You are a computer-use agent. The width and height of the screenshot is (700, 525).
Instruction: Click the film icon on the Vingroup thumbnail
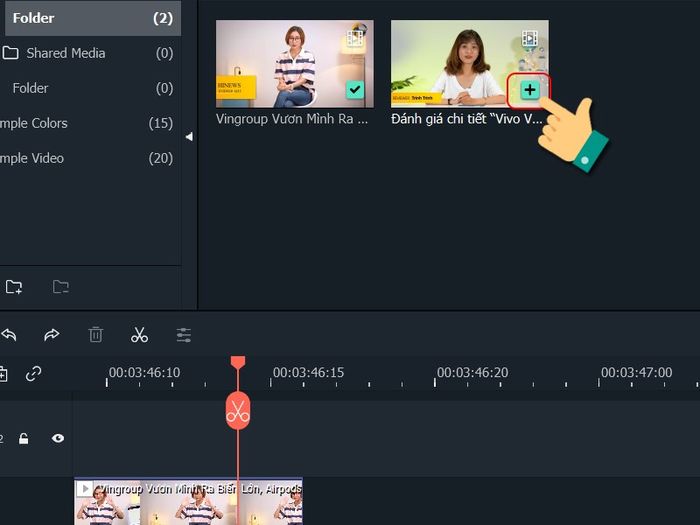(x=355, y=38)
